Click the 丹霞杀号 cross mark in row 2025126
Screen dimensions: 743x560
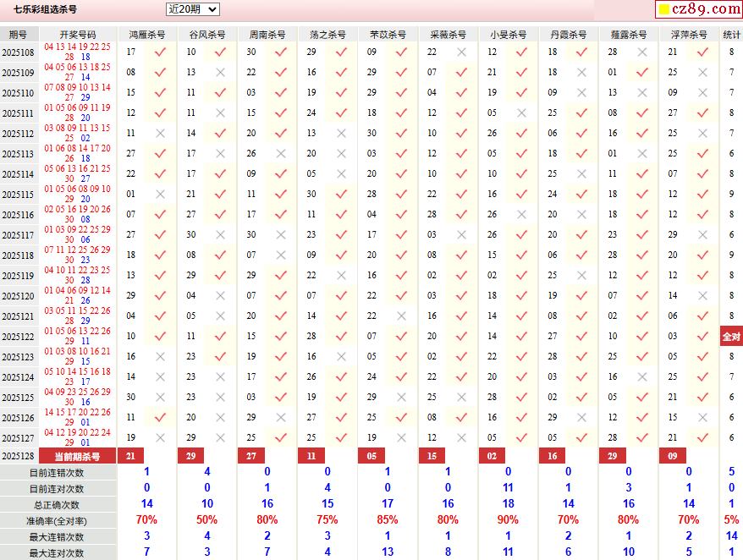click(581, 417)
